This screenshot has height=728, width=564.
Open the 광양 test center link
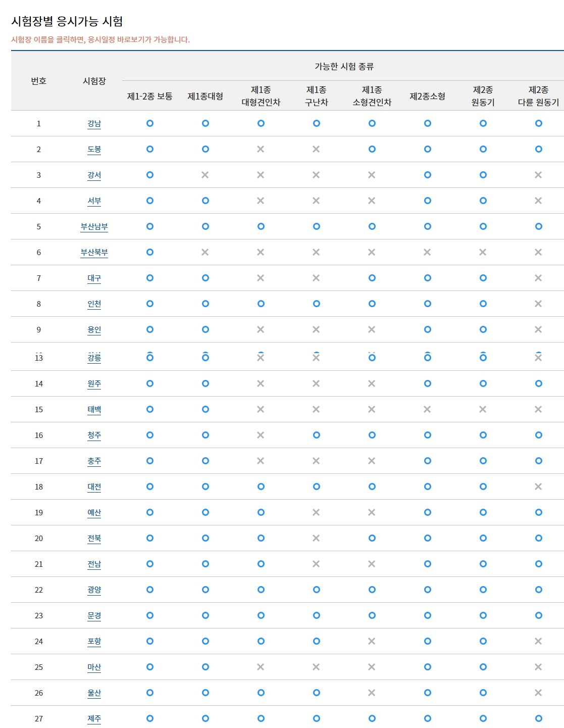(94, 590)
